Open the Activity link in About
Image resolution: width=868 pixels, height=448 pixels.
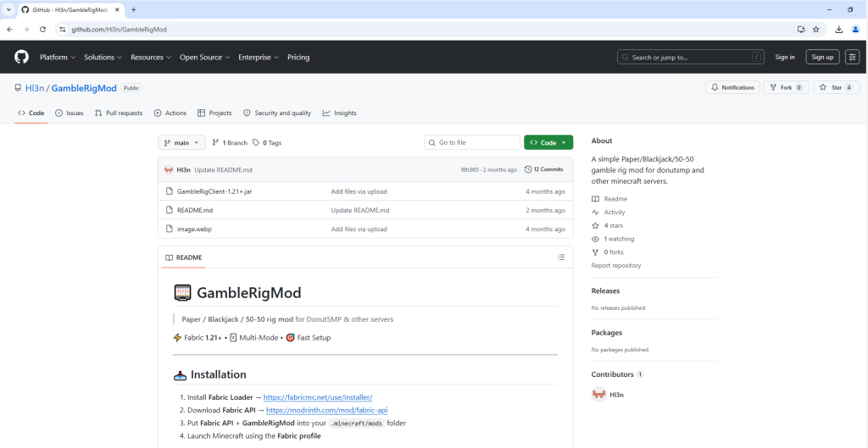click(x=609, y=213)
